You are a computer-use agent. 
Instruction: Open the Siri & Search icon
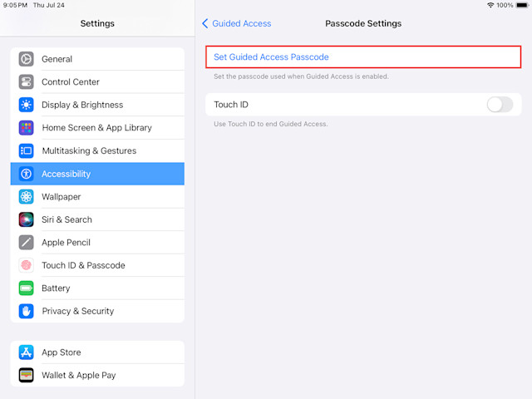pyautogui.click(x=26, y=219)
